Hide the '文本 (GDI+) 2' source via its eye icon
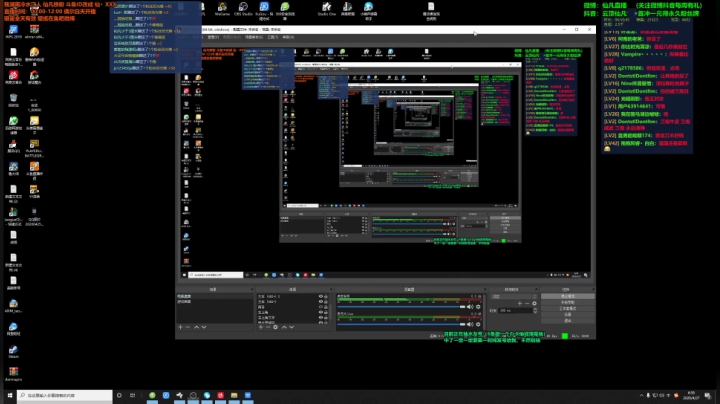 click(321, 297)
